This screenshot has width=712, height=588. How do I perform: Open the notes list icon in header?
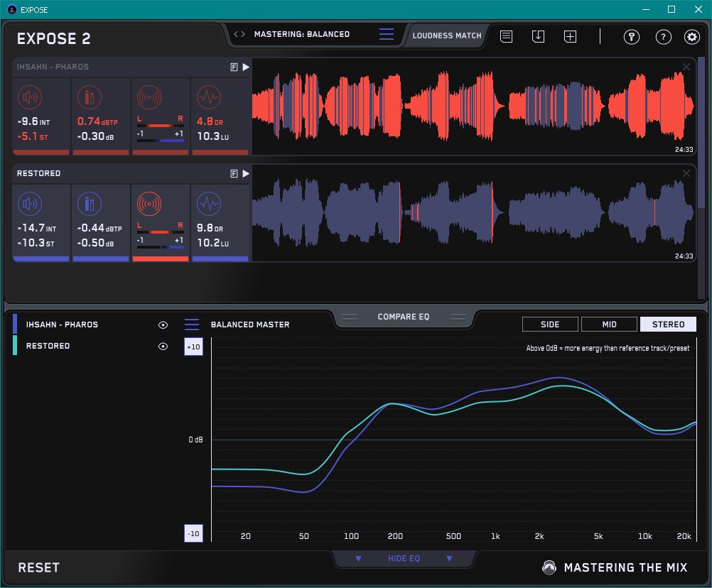tap(506, 36)
